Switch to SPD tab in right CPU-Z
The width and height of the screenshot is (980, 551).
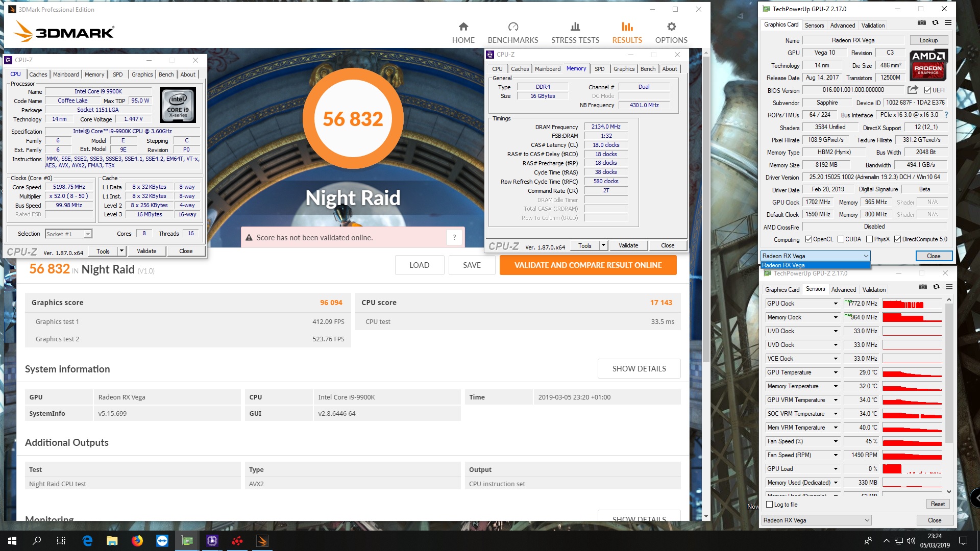click(x=599, y=69)
